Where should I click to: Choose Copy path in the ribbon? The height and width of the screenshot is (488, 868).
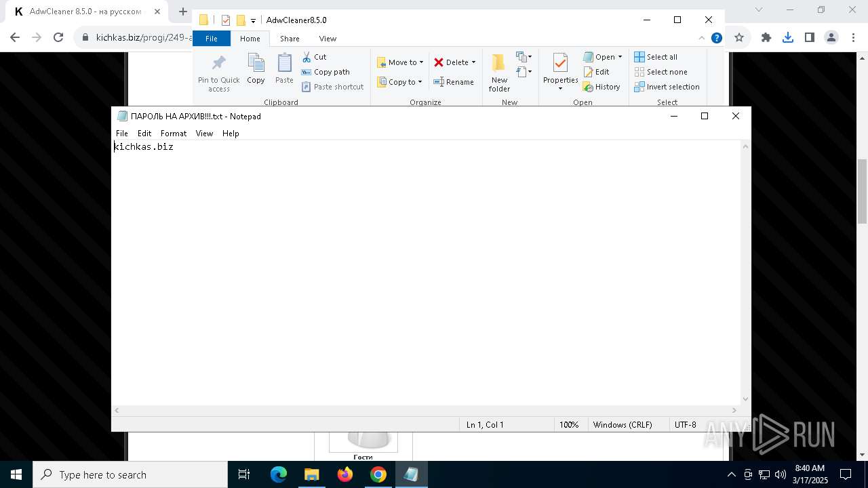325,72
